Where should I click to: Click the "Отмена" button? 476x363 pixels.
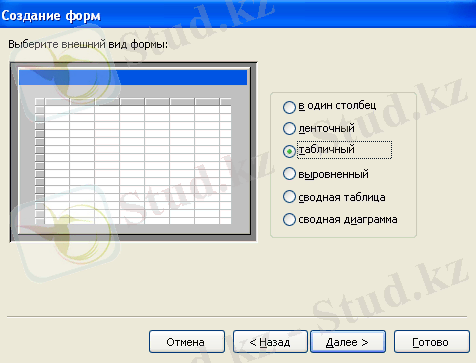click(187, 342)
